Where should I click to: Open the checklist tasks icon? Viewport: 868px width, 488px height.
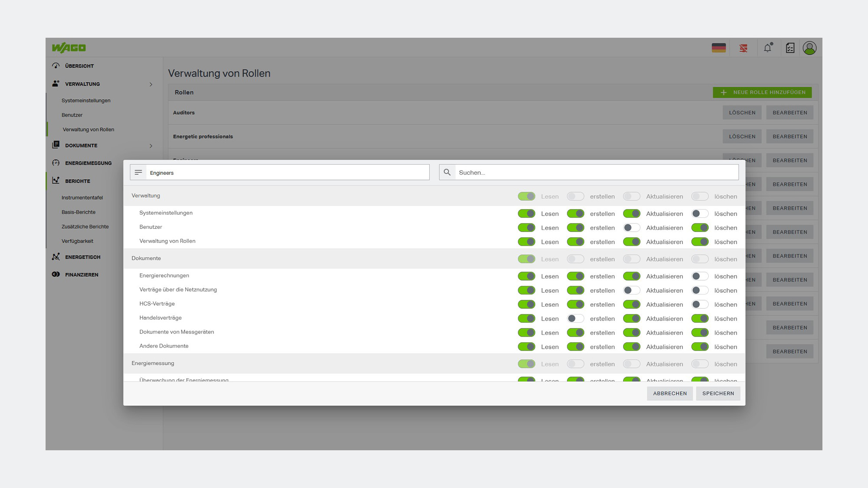[790, 48]
